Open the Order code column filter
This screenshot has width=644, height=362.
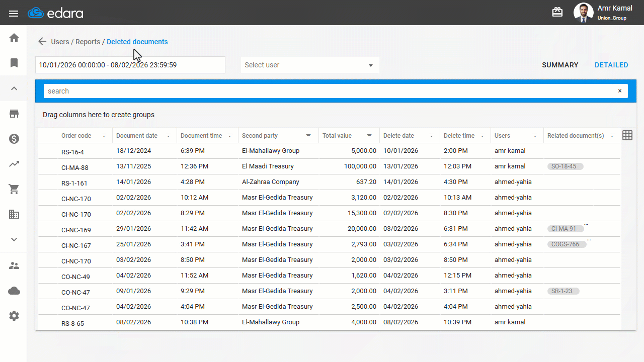(x=104, y=135)
